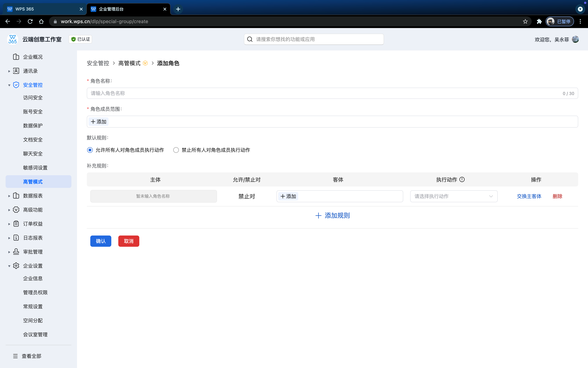Click the browser reload icon
588x368 pixels.
(x=30, y=21)
